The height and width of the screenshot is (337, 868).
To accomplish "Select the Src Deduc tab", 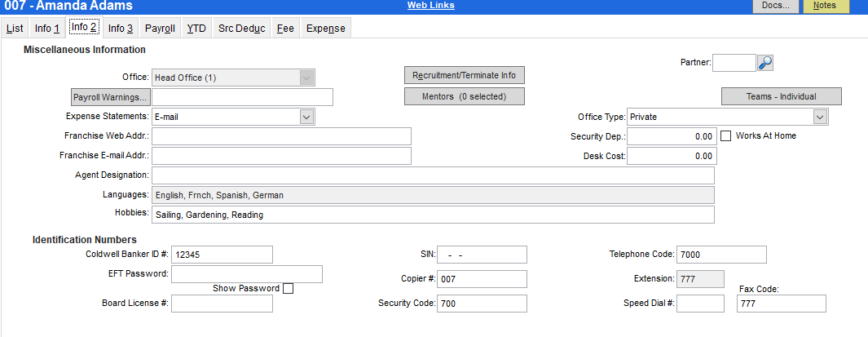I will coord(241,29).
